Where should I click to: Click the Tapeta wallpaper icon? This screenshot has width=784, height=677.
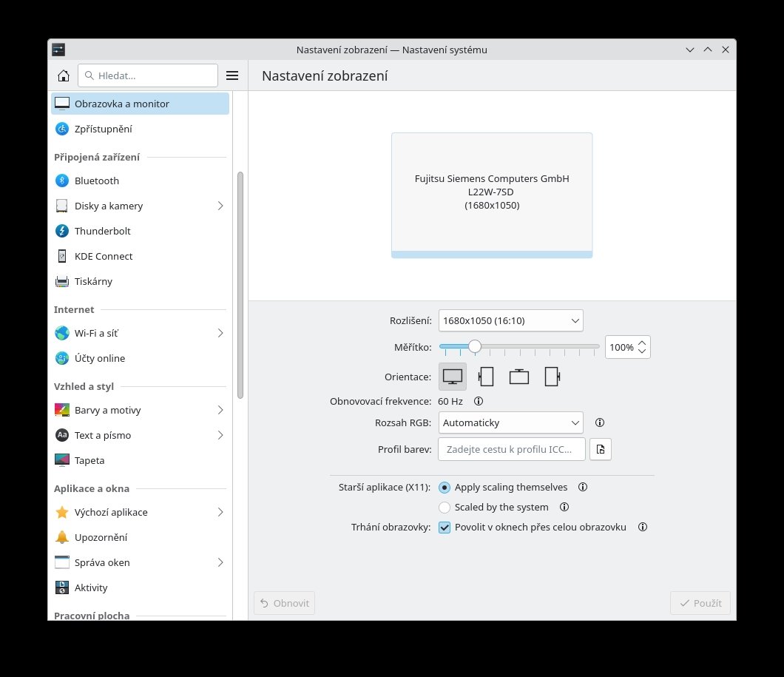coord(62,460)
